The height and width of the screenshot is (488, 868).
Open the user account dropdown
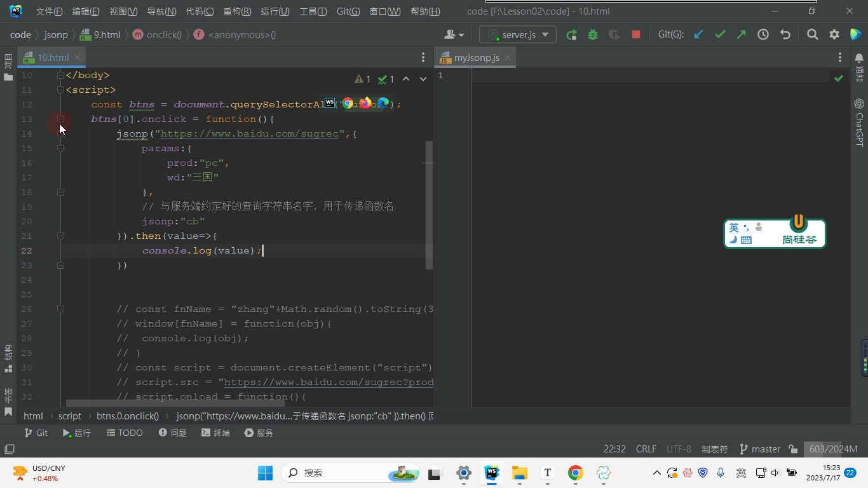pos(454,35)
